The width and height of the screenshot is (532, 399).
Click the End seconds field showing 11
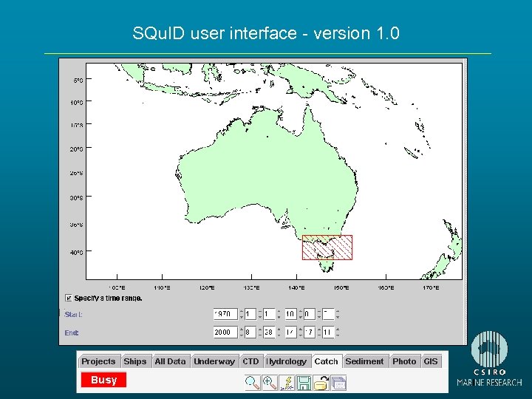pos(328,332)
